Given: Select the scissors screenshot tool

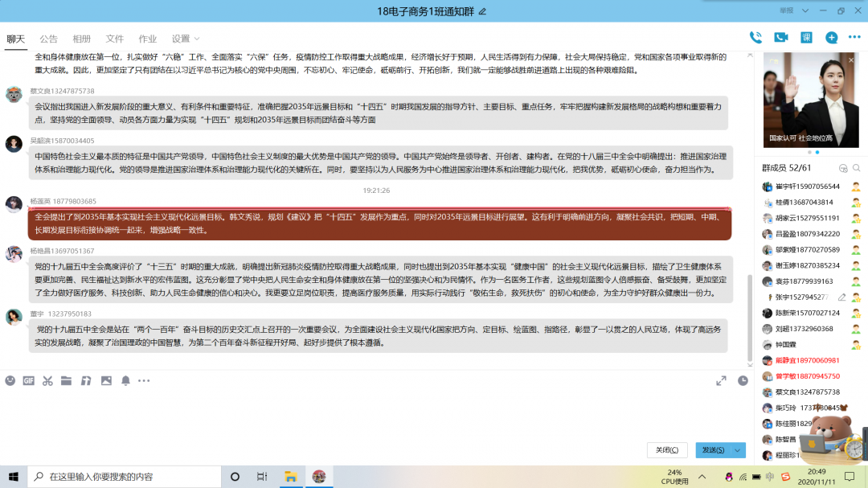Looking at the screenshot, I should [x=47, y=380].
